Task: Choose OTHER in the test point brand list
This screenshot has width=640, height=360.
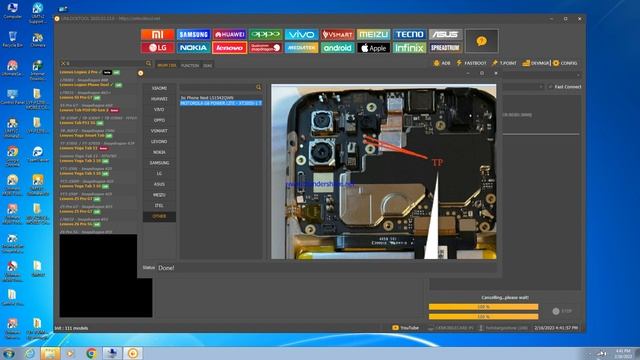Action: coord(159,216)
